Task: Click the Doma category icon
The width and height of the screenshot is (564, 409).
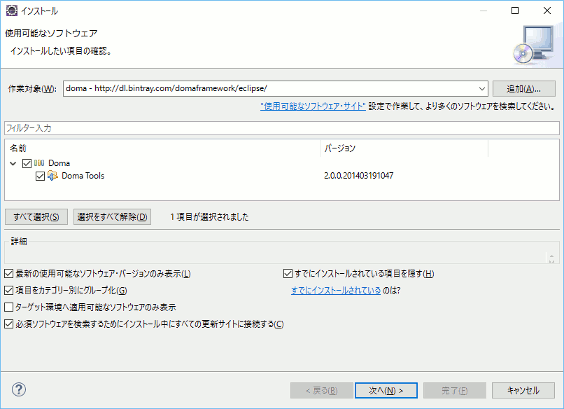Action: 39,163
